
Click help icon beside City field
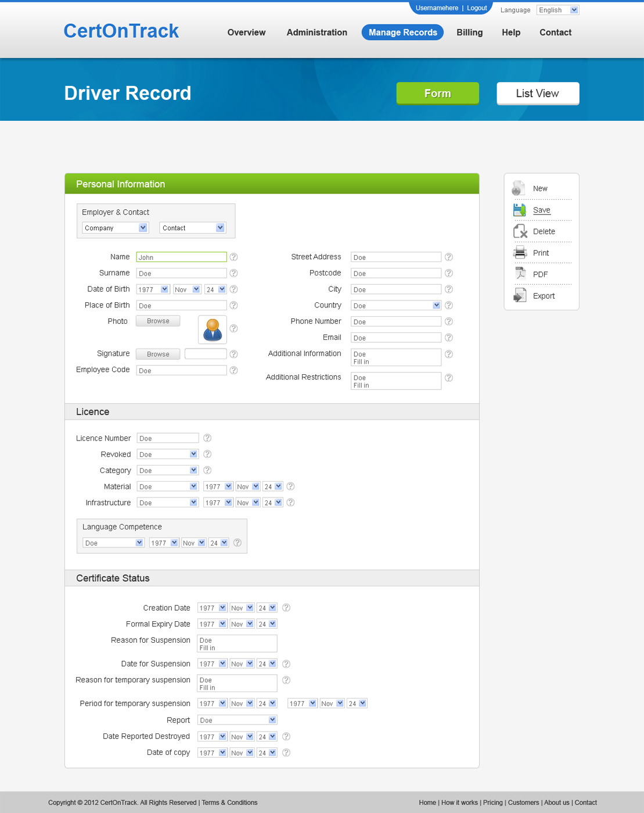449,289
